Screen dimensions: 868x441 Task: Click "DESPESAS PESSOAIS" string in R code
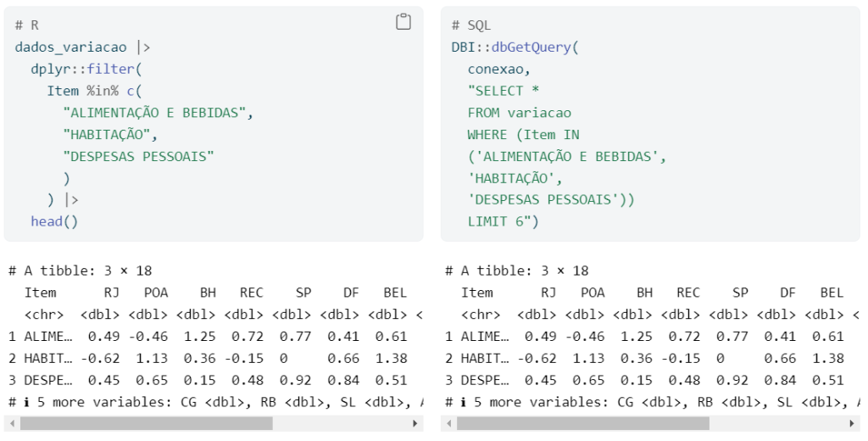tap(138, 156)
